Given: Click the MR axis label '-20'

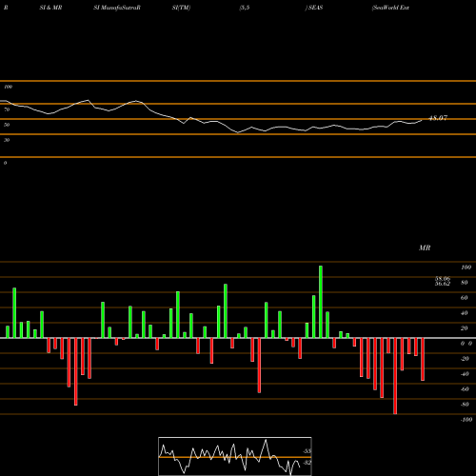Looking at the screenshot, I should click(465, 359).
